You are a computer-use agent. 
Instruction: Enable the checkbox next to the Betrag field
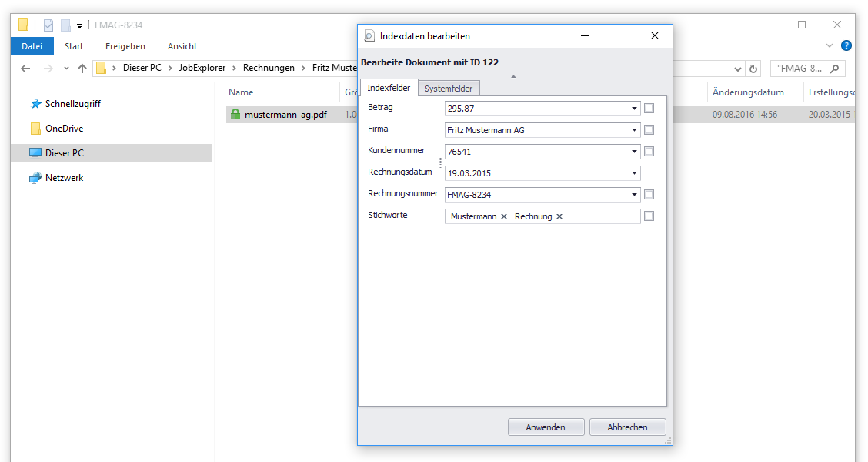point(649,108)
